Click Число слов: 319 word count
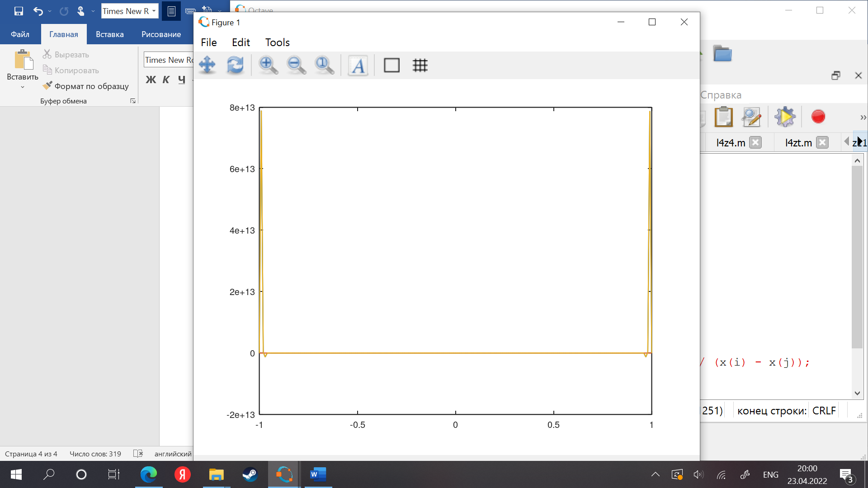 coord(95,454)
